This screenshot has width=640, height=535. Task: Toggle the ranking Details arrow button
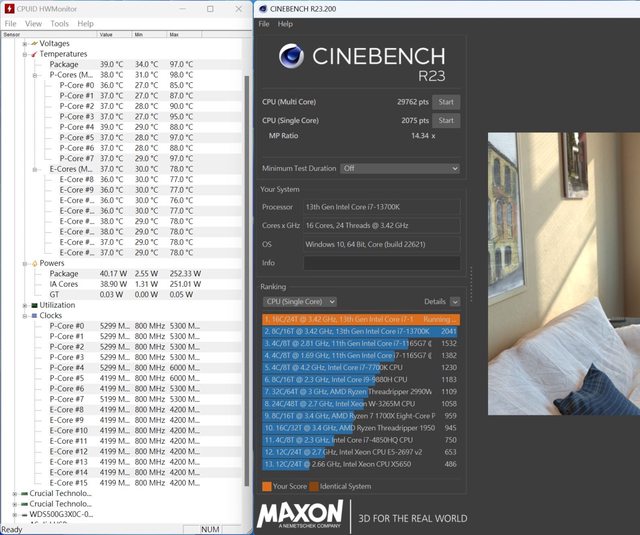coord(455,301)
